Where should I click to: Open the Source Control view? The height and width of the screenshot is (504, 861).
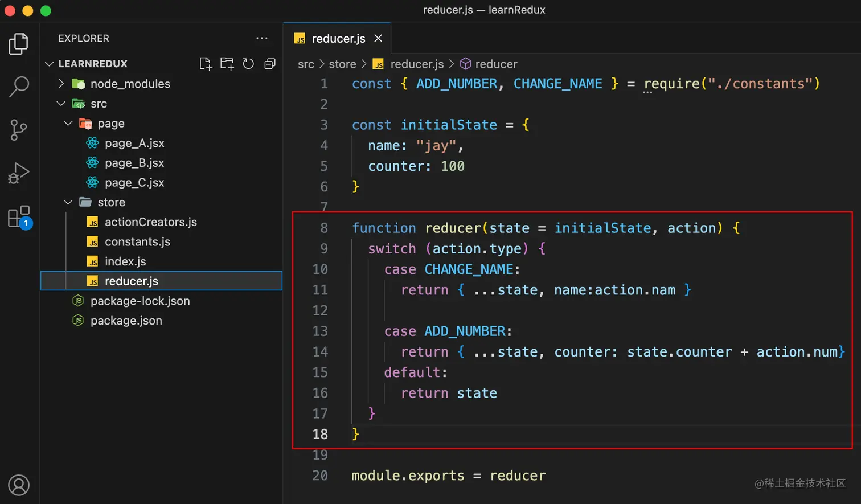coord(19,130)
